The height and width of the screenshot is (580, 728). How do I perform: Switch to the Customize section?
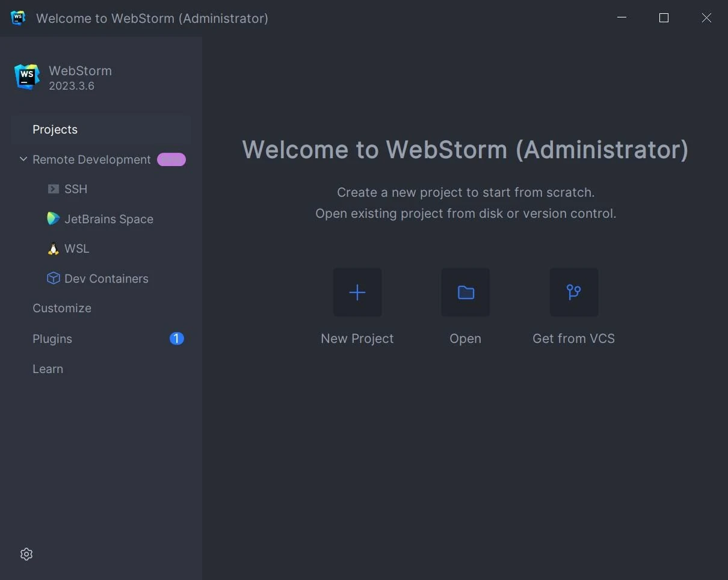(x=62, y=308)
